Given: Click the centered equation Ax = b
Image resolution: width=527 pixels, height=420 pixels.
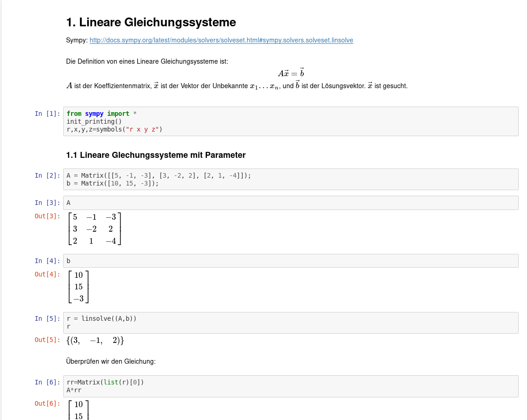Looking at the screenshot, I should pos(291,73).
